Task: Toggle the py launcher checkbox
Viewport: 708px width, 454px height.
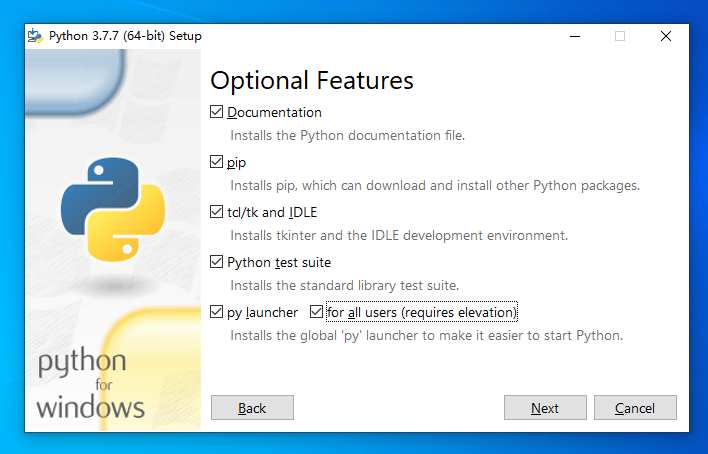Action: (x=216, y=312)
